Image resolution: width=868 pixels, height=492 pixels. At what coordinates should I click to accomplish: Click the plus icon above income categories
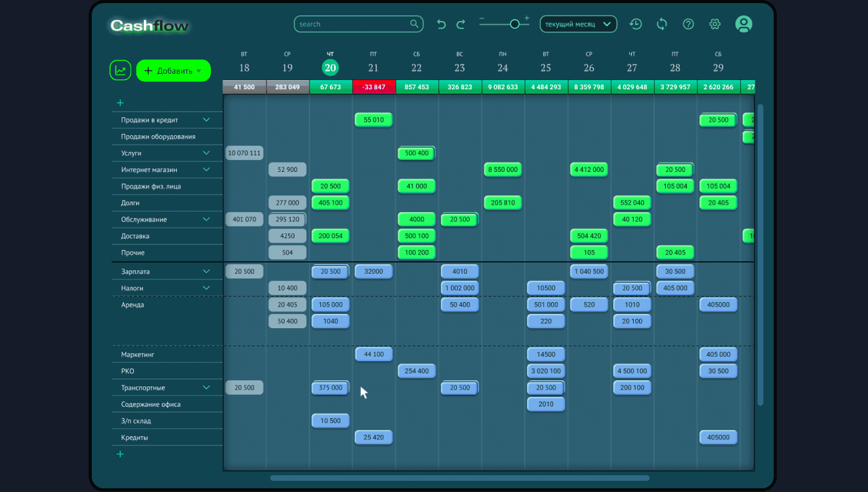120,103
